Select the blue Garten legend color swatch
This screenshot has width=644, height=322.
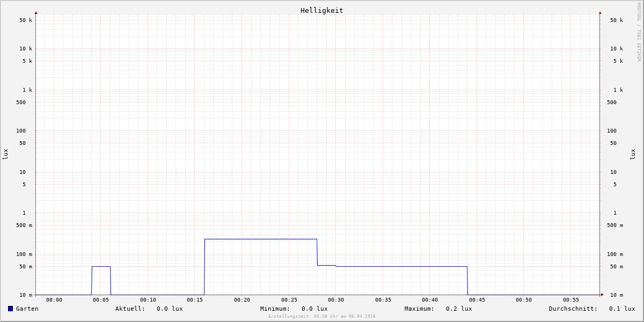pos(10,309)
